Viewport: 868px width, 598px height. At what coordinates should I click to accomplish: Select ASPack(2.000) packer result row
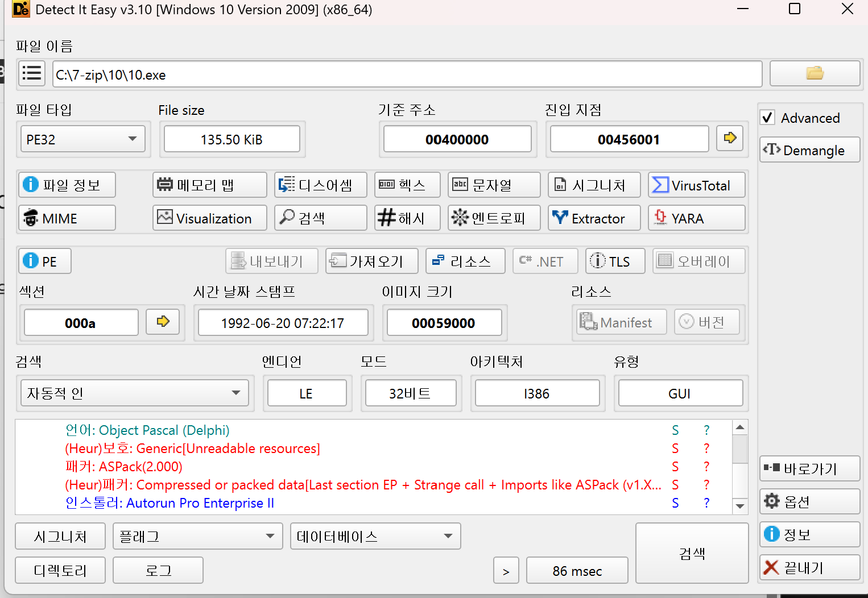point(123,467)
